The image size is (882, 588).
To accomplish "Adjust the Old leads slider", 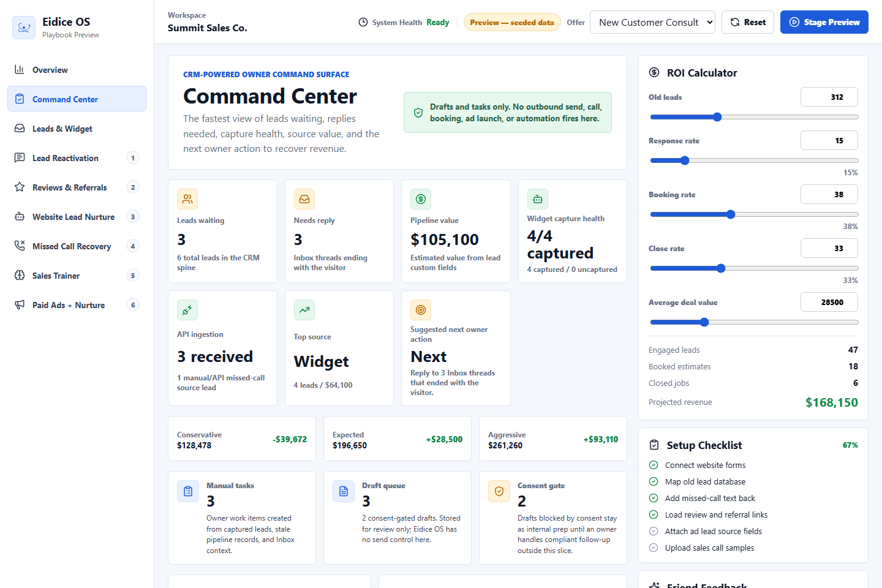I will (753, 117).
